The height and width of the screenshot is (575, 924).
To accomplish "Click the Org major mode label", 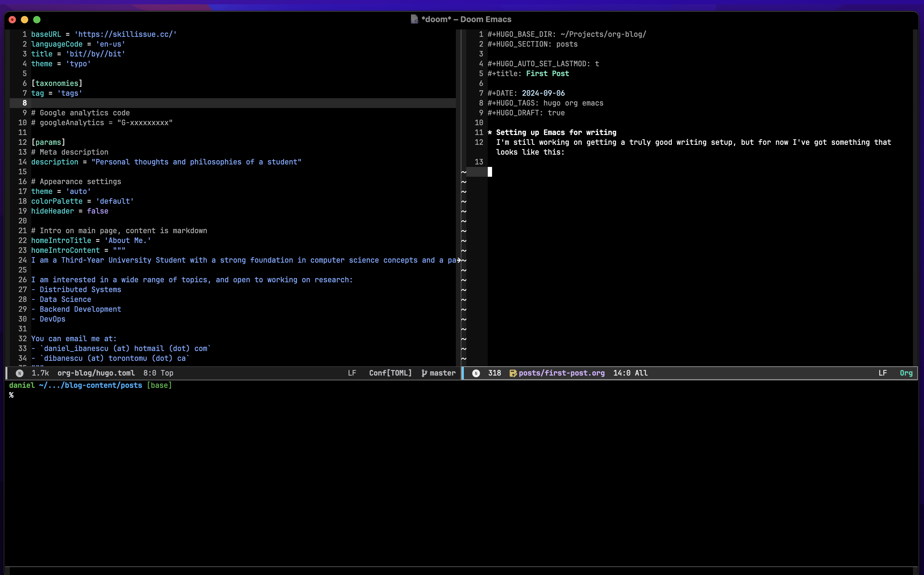I will point(906,373).
